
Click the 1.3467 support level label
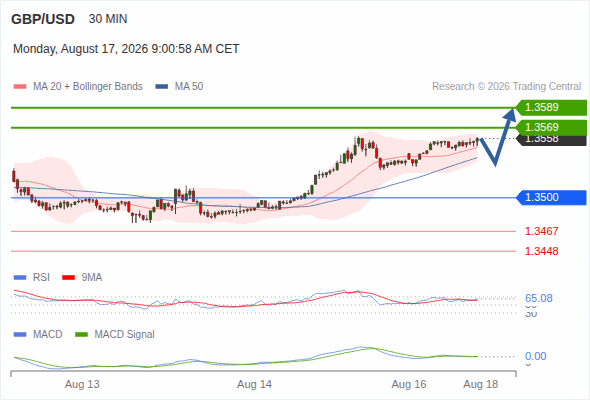[541, 231]
